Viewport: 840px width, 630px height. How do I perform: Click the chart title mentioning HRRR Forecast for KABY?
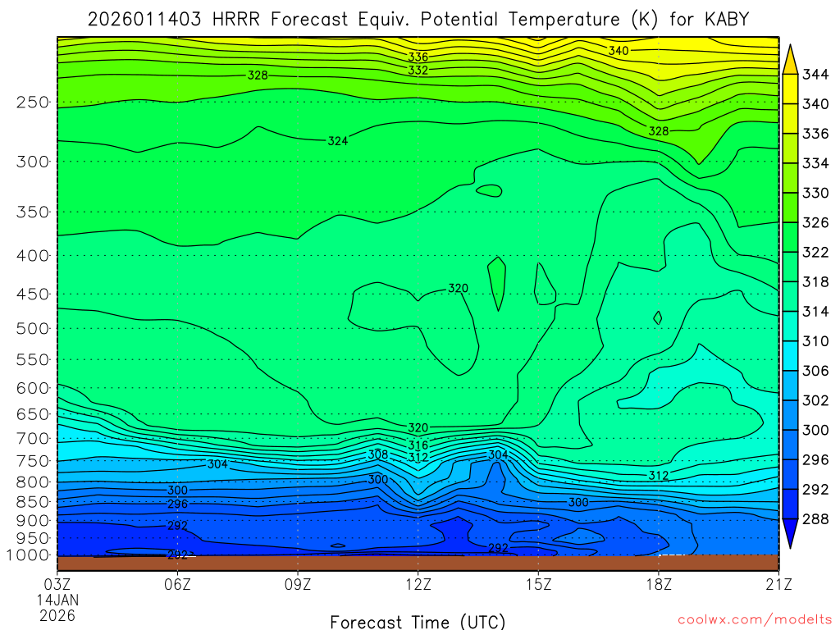[418, 20]
